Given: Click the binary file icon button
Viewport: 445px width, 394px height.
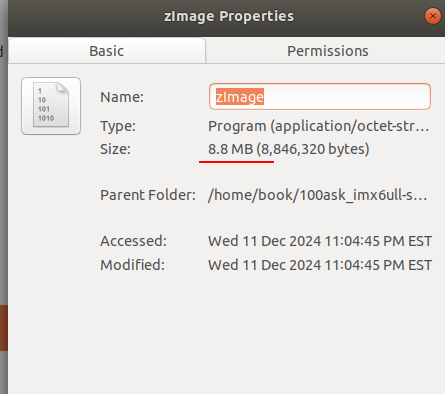Looking at the screenshot, I should 51,106.
